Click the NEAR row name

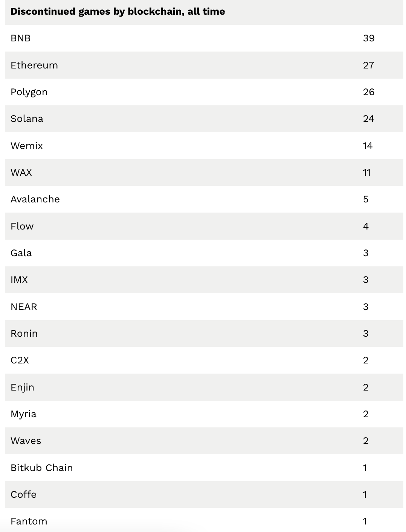(x=24, y=307)
